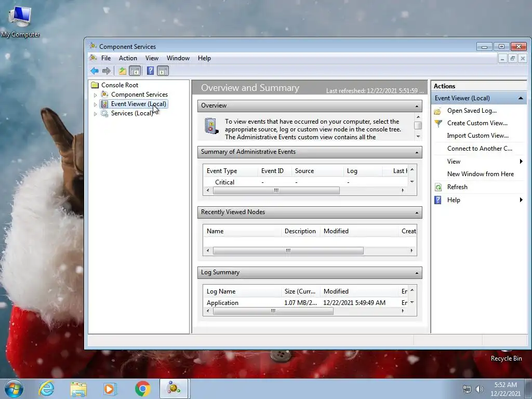The height and width of the screenshot is (399, 532).
Task: Select the Application log row
Action: (305, 303)
